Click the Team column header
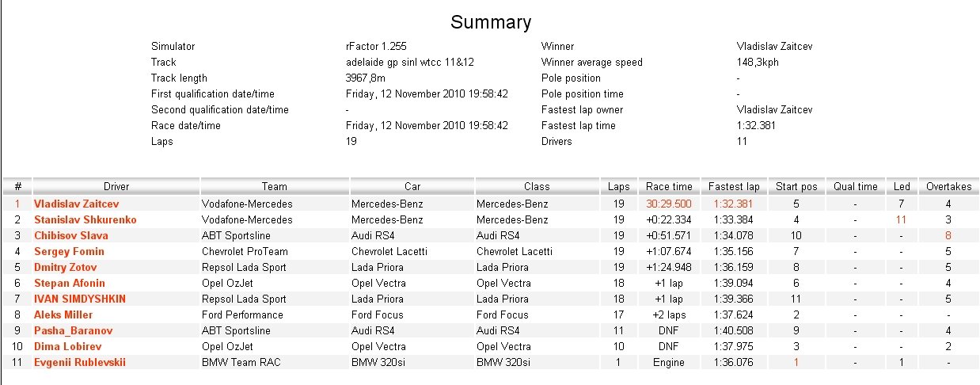This screenshot has height=385, width=980. [x=275, y=187]
